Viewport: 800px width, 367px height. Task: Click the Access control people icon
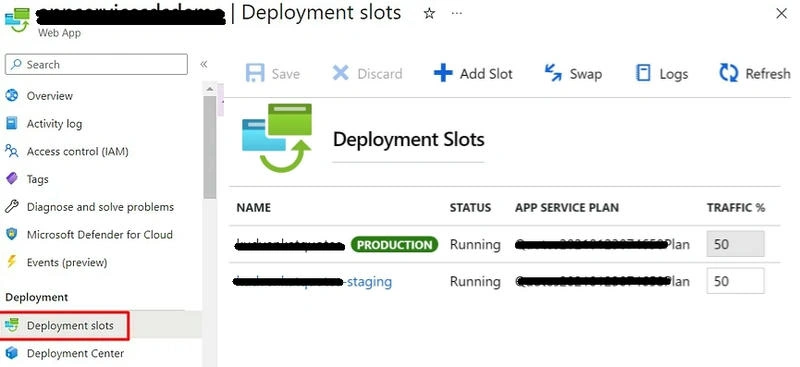(x=11, y=151)
